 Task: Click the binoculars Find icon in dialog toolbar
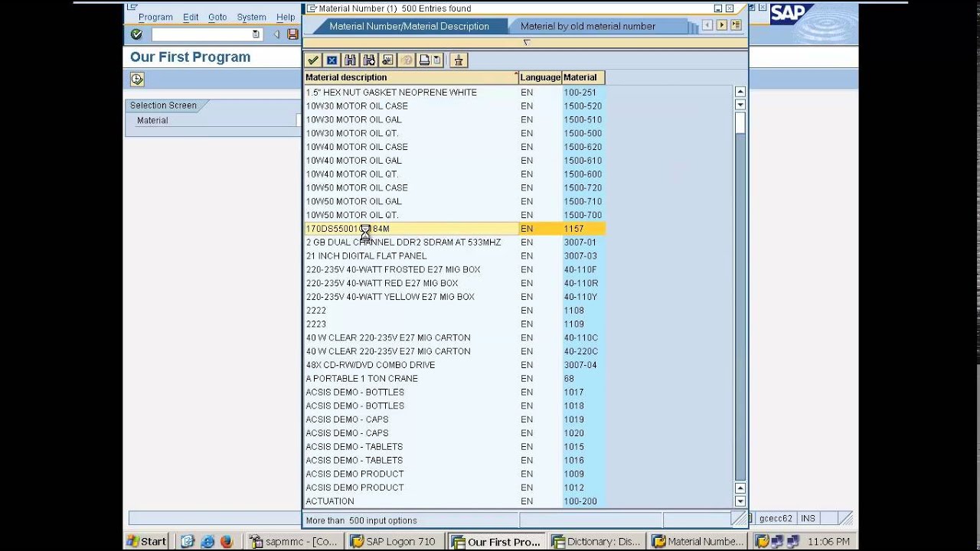(351, 60)
